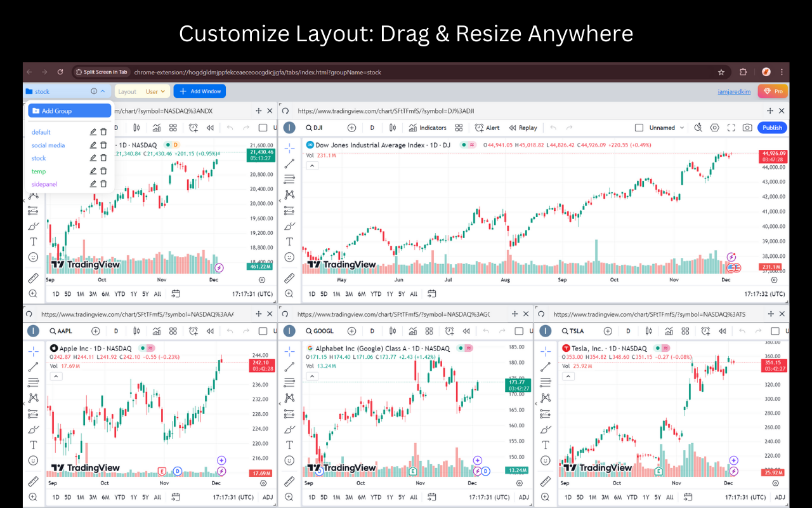Collapse indicator legend arrow in GOOGL chart
The width and height of the screenshot is (812, 508).
pos(311,376)
